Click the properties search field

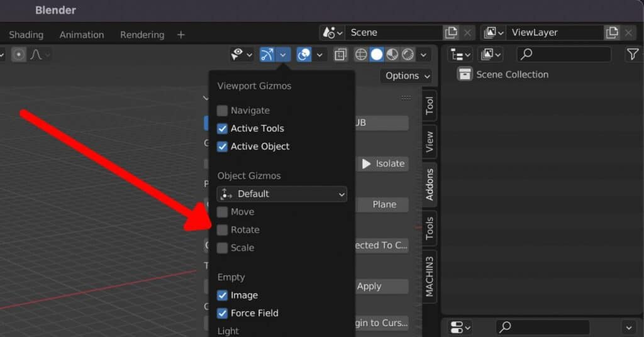(543, 327)
